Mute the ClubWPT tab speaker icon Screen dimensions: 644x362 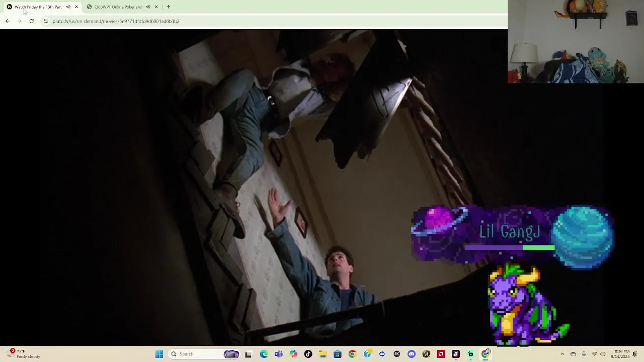[x=148, y=7]
